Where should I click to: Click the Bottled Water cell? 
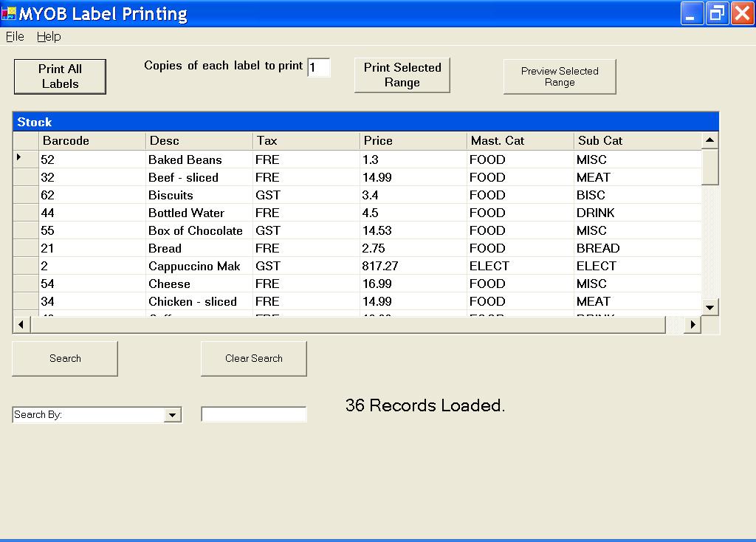(199, 213)
